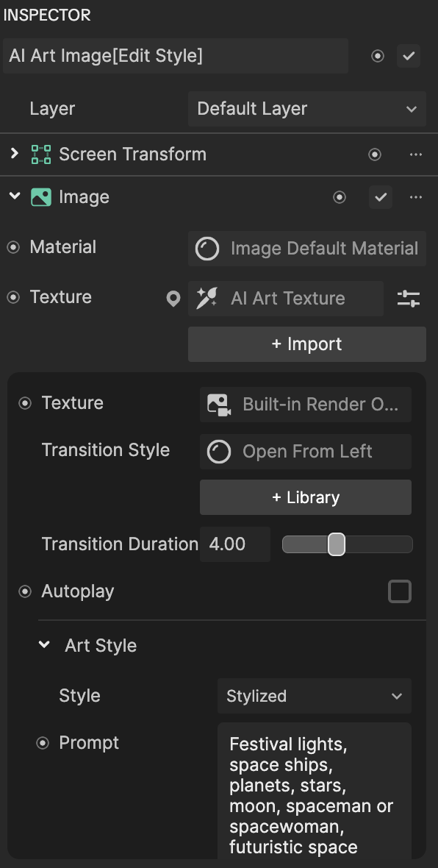Viewport: 438px width, 868px height.
Task: Open the Default Layer dropdown
Action: click(x=307, y=109)
